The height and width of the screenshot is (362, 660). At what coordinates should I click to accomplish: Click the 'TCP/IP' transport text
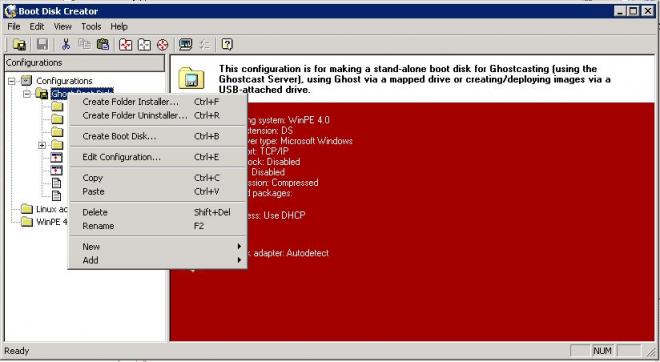[x=274, y=151]
